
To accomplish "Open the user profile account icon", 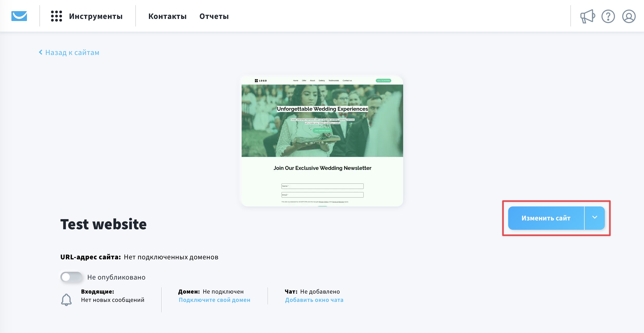I will [629, 16].
